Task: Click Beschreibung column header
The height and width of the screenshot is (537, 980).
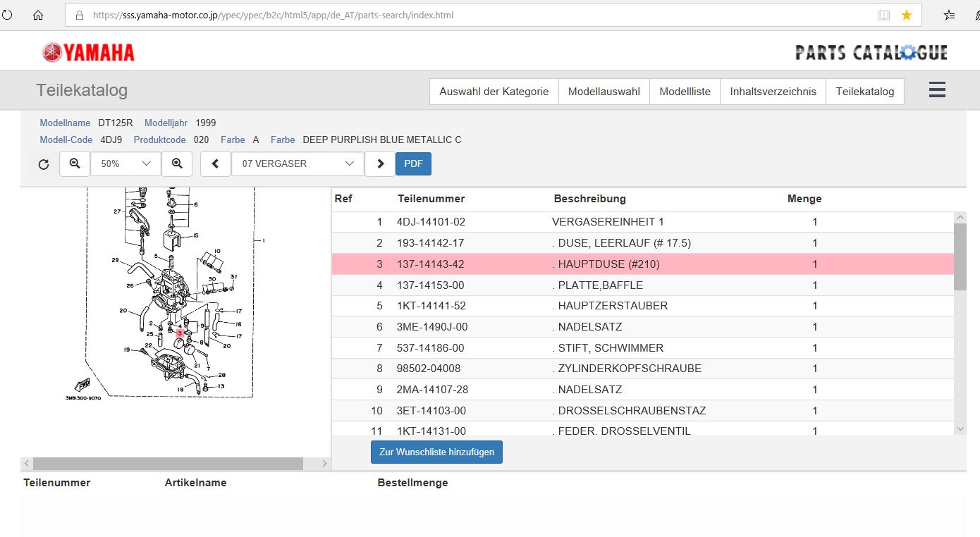Action: point(589,199)
